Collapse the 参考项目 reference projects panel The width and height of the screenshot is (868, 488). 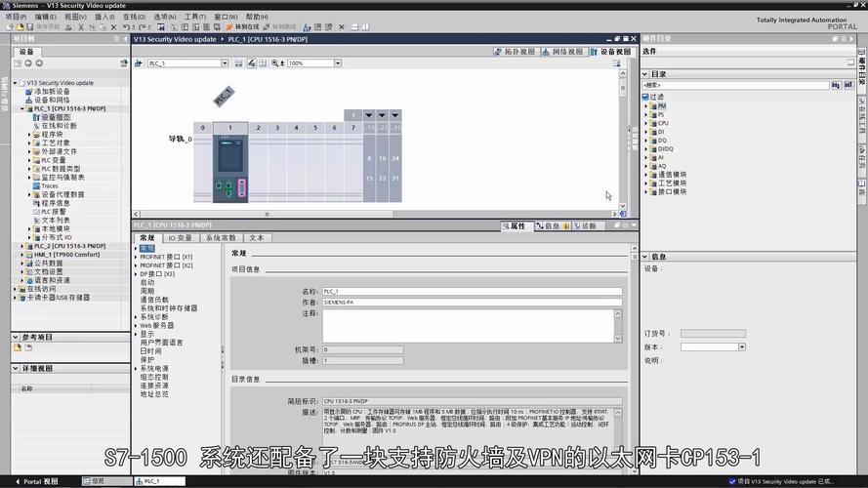click(x=16, y=337)
